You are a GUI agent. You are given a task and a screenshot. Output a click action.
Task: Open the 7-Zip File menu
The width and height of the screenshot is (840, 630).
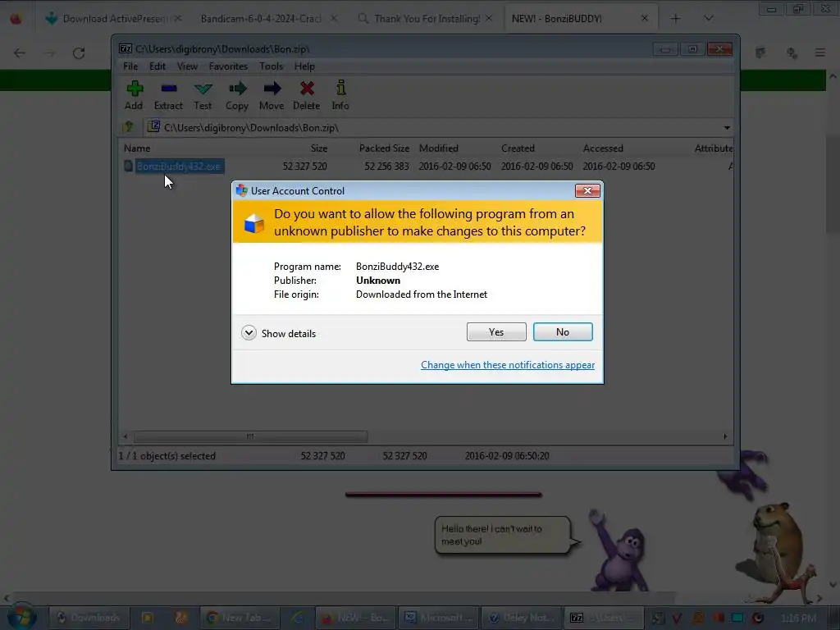point(130,66)
